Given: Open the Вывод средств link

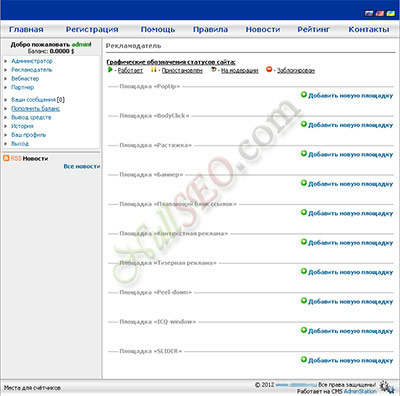Looking at the screenshot, I should [x=31, y=117].
